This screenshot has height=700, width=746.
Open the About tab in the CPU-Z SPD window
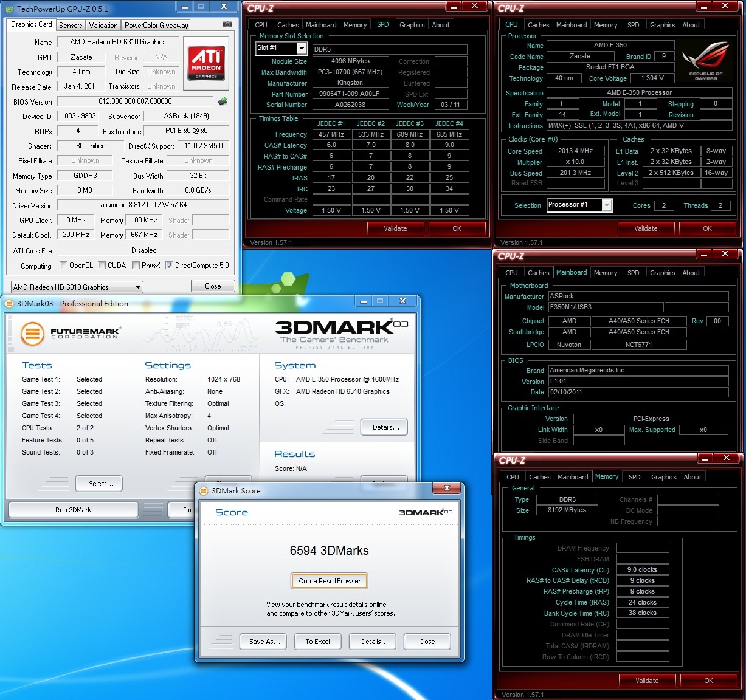coord(441,25)
